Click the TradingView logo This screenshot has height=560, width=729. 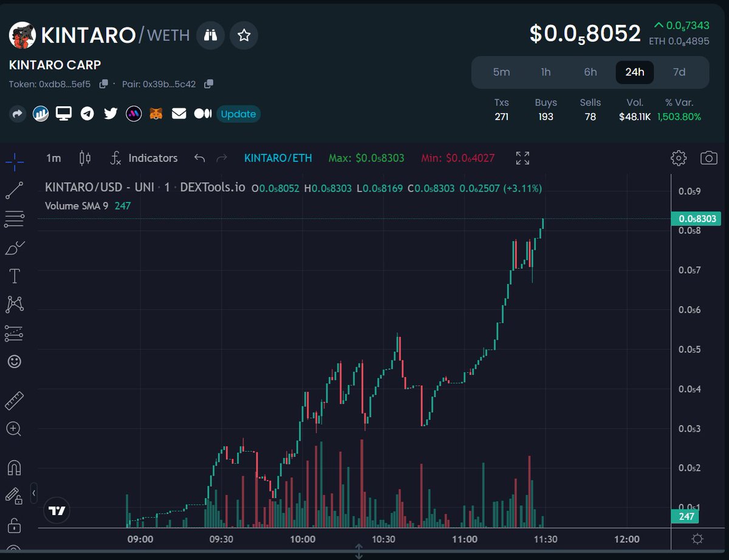(x=57, y=511)
